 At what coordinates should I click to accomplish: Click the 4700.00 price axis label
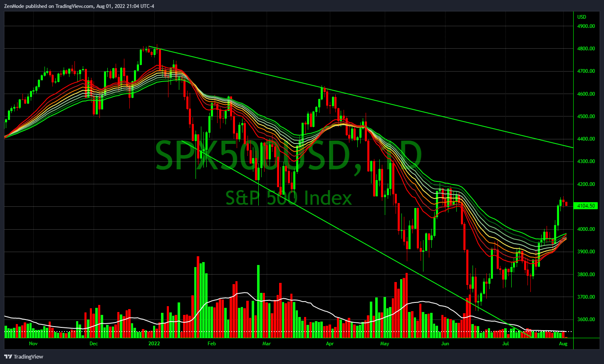[586, 71]
